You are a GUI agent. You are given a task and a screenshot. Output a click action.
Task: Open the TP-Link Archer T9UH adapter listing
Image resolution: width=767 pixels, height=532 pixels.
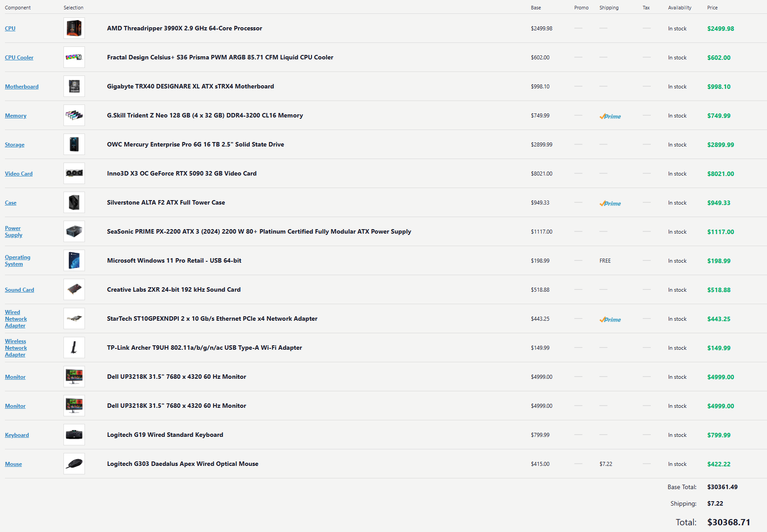tap(205, 348)
